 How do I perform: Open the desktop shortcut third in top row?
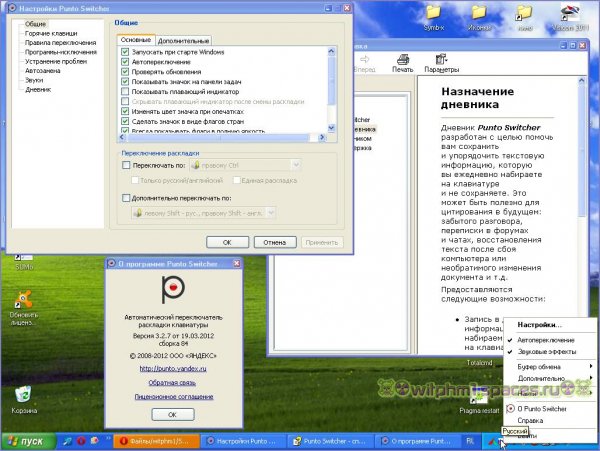(525, 17)
